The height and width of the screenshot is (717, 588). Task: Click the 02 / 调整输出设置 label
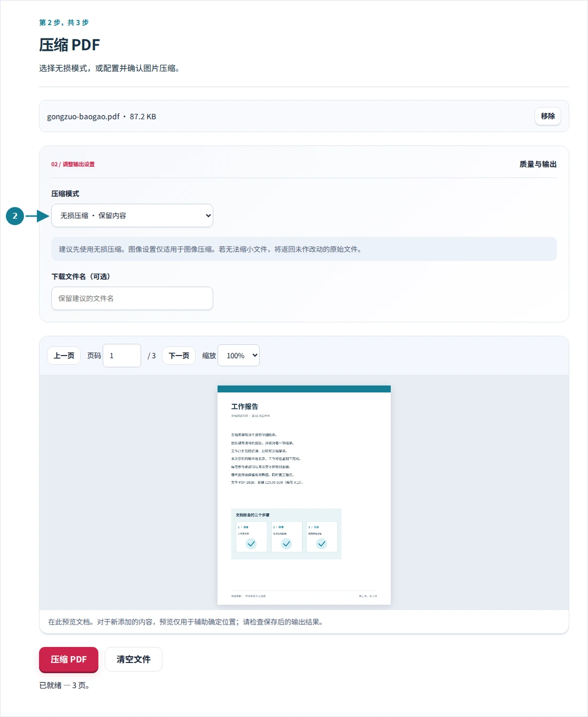(x=73, y=164)
